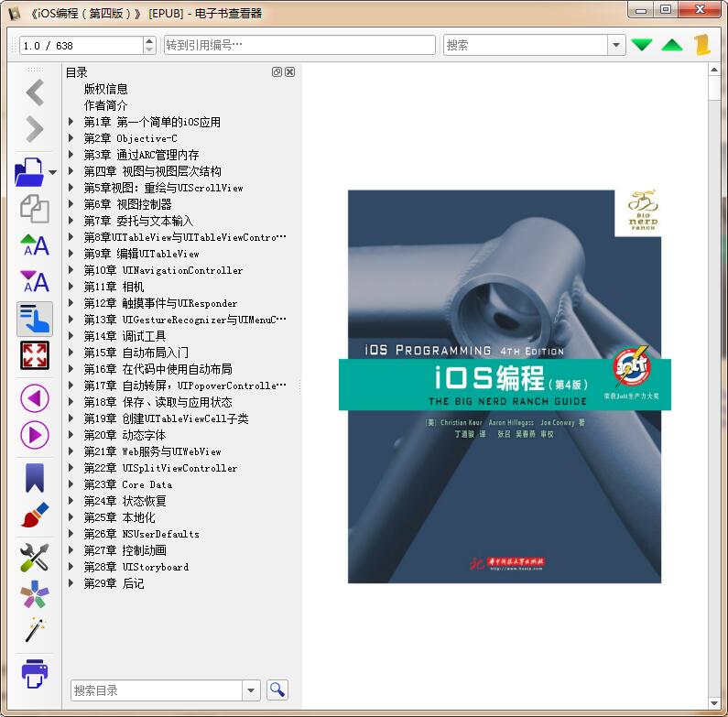This screenshot has width=728, height=717.
Task: Click the go to reference number field
Action: tap(299, 45)
